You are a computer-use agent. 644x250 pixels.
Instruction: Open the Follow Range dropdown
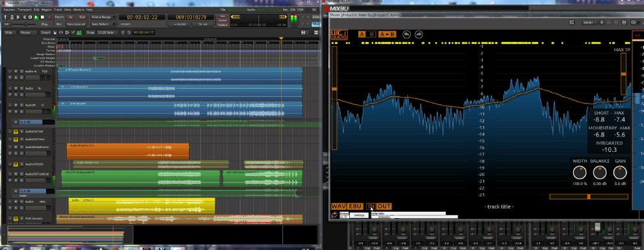coord(103,18)
